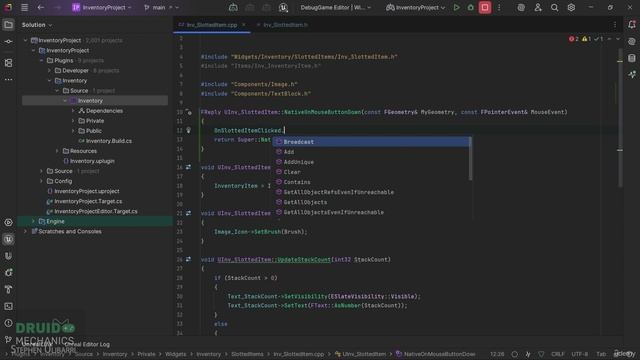Open the Structure tool window icon in left strip
Image resolution: width=640 pixels, height=360 pixels.
tap(8, 63)
